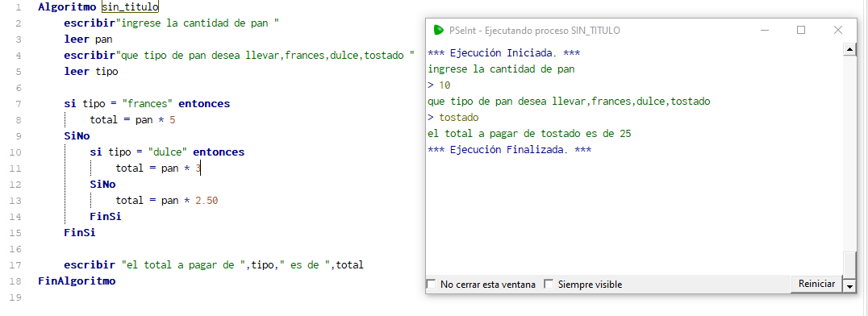Place cursor on 'si tipo = "frances" entonces'
This screenshot has height=316, width=868.
tap(147, 103)
